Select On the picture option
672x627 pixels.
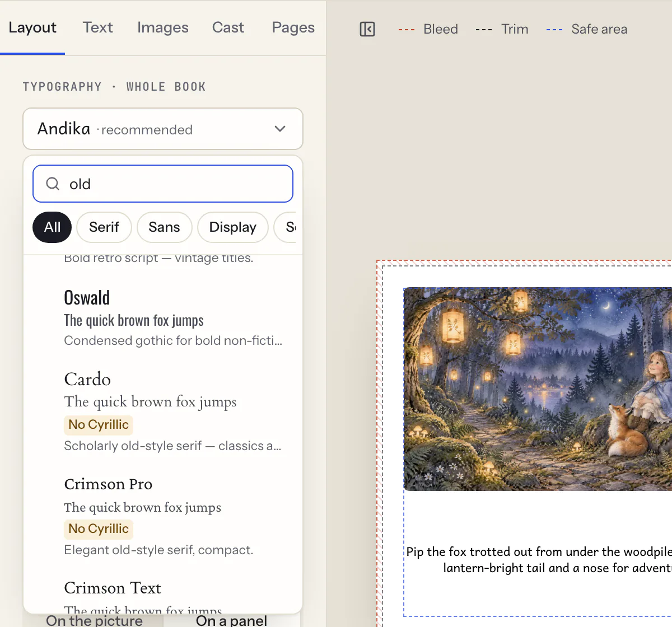[x=94, y=620]
